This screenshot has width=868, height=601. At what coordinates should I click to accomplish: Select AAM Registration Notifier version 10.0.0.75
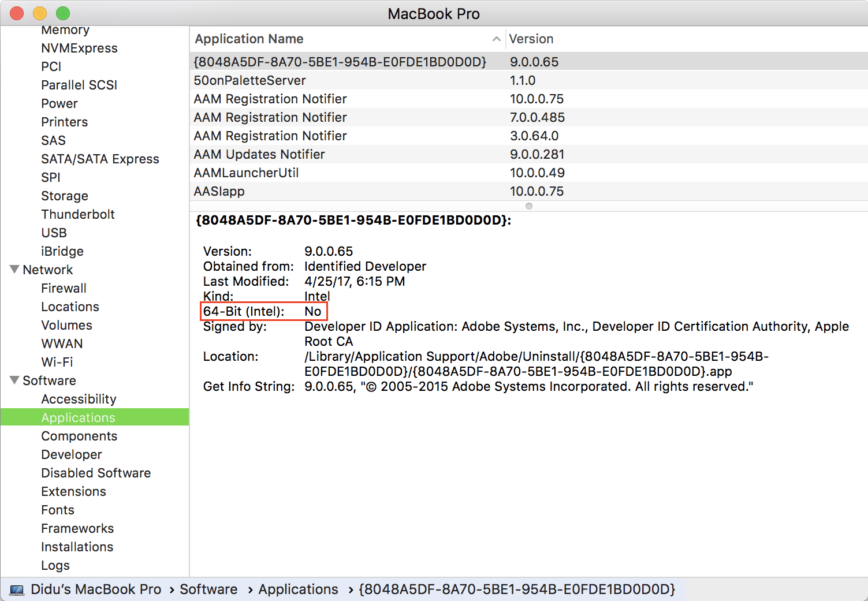point(528,99)
